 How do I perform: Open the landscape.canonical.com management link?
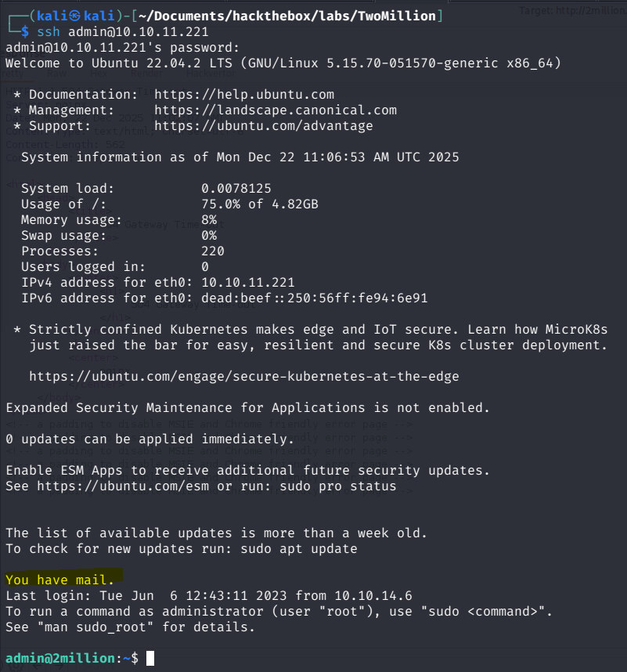coord(276,110)
